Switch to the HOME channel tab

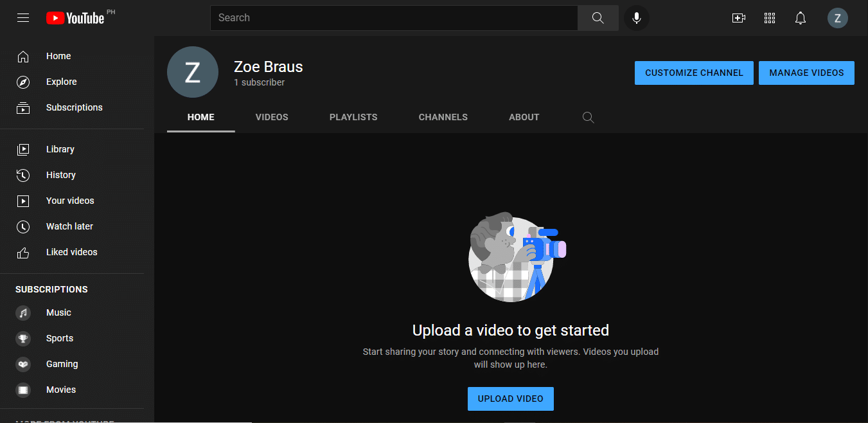click(201, 117)
